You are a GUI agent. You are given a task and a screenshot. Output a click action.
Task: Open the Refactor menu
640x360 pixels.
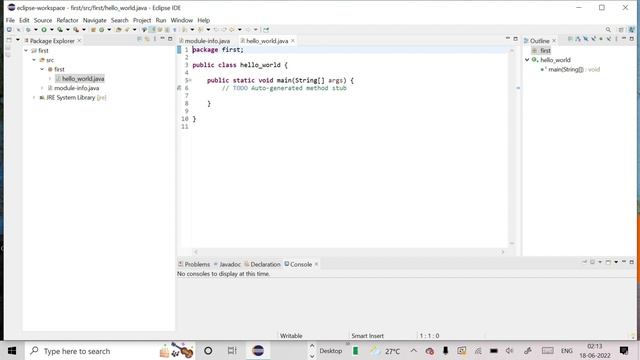[x=67, y=20]
